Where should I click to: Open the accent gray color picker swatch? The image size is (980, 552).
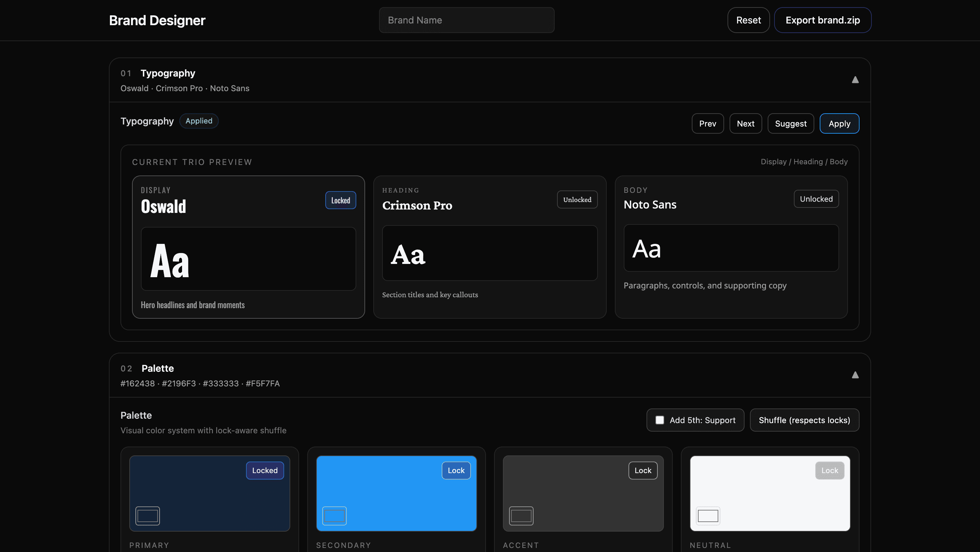[x=521, y=516]
